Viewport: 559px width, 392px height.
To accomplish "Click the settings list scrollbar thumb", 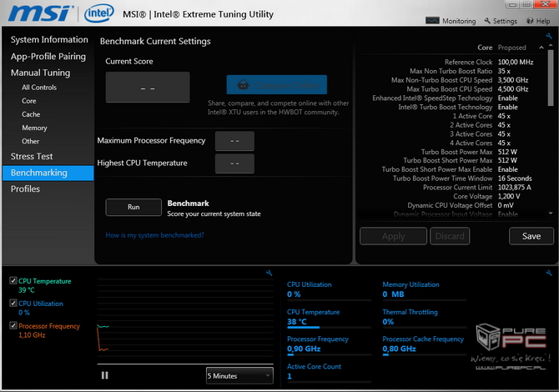I will pos(551,78).
